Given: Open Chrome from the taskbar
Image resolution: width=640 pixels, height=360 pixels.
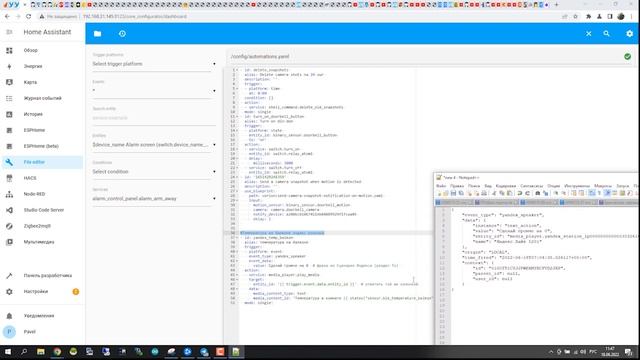Looking at the screenshot, I should pos(57,351).
